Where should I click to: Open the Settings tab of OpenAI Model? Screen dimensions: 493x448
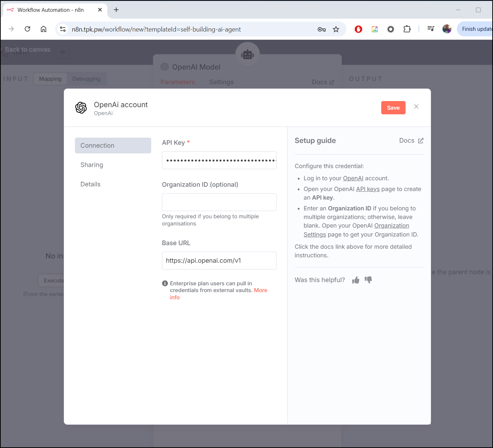point(221,82)
